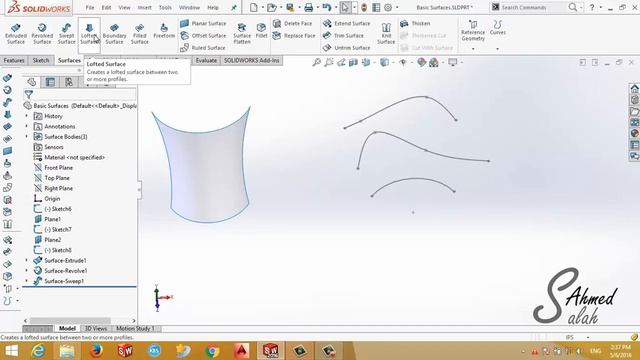This screenshot has height=360, width=640.
Task: Expand the Surface-Extrude1 feature
Action: (x=27, y=260)
